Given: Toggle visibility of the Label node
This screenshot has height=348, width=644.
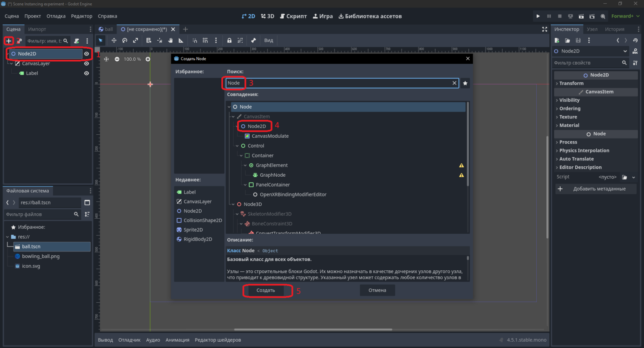Looking at the screenshot, I should [86, 73].
